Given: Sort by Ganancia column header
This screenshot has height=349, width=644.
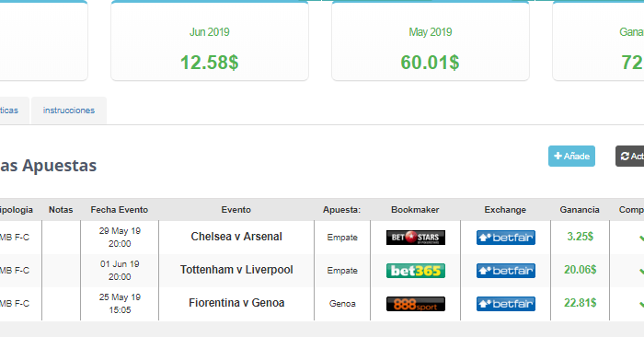Looking at the screenshot, I should pos(579,210).
